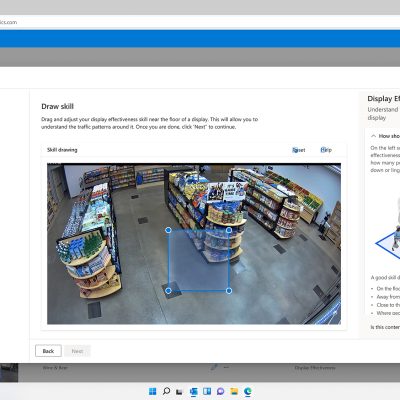Click the browser address bar
The height and width of the screenshot is (400, 400).
[200, 22]
